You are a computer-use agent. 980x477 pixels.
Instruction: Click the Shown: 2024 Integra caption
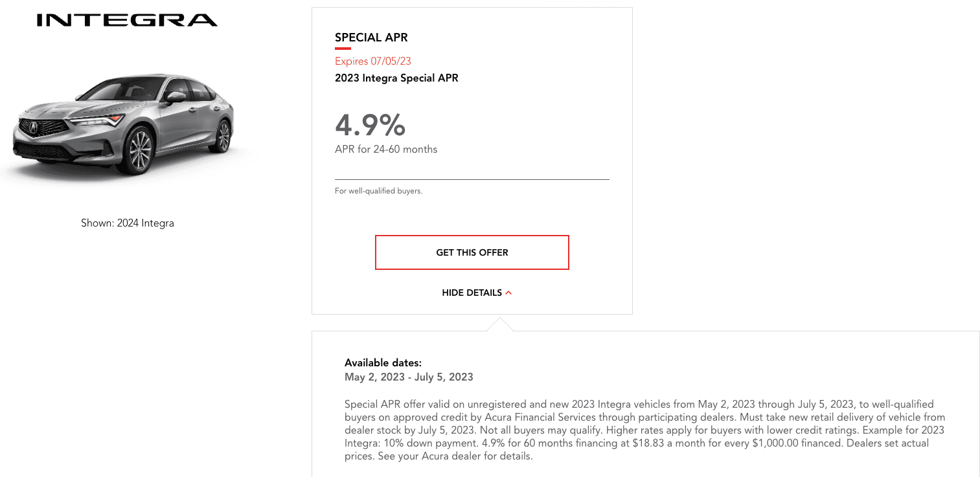[x=127, y=223]
